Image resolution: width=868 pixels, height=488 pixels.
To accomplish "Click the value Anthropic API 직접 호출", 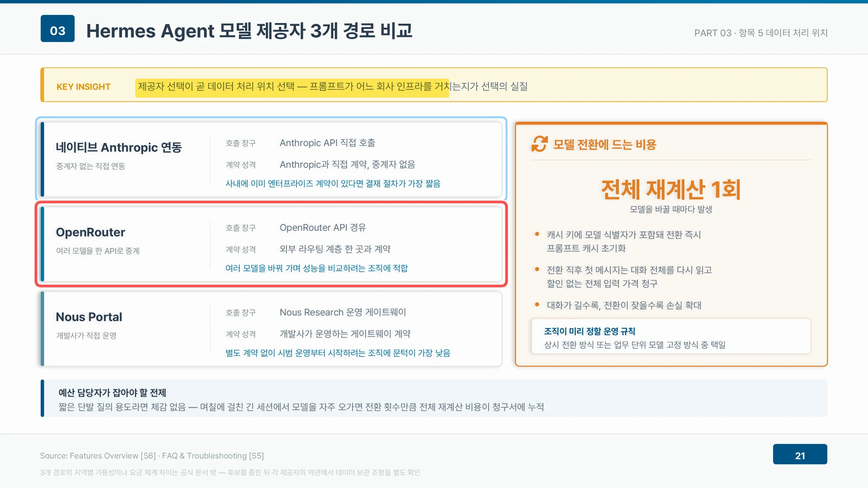I will pos(327,143).
